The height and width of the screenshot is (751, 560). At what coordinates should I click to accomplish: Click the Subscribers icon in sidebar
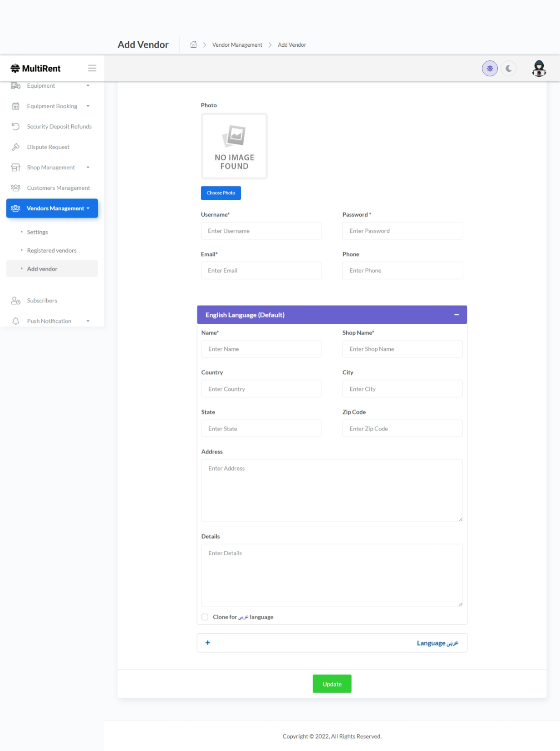[16, 301]
